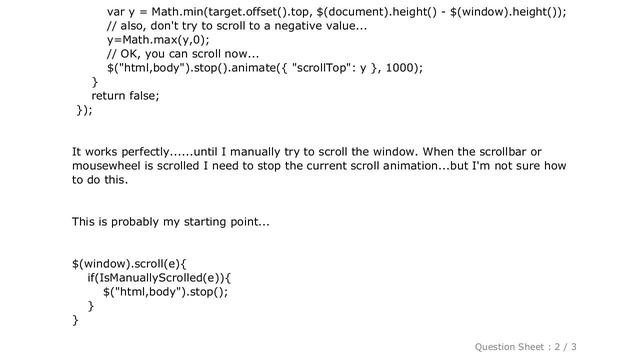Click the 'Question Sheet : 2 / 3' page indicator
Viewport: 640px width, 360px height.
(525, 347)
